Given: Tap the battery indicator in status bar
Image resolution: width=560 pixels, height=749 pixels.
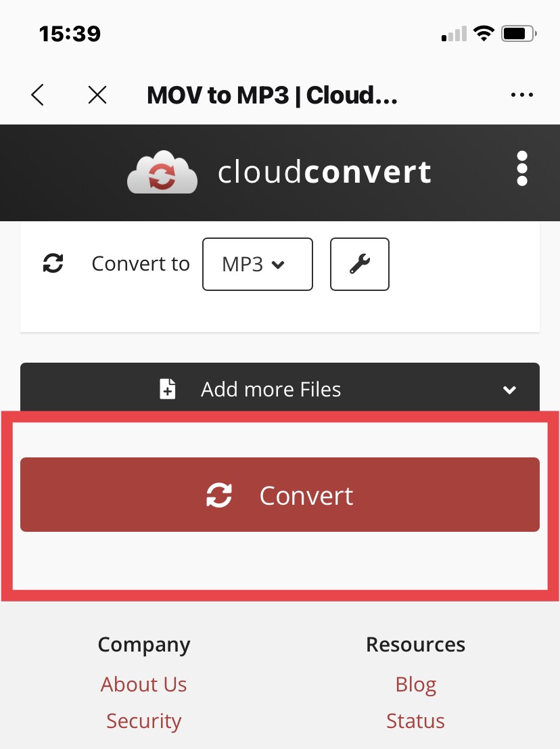Looking at the screenshot, I should (519, 33).
